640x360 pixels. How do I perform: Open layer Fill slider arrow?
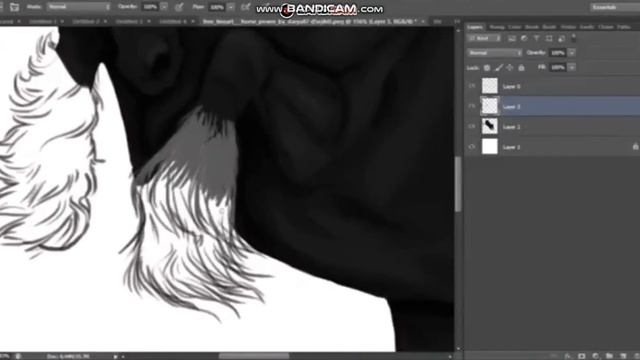point(572,67)
